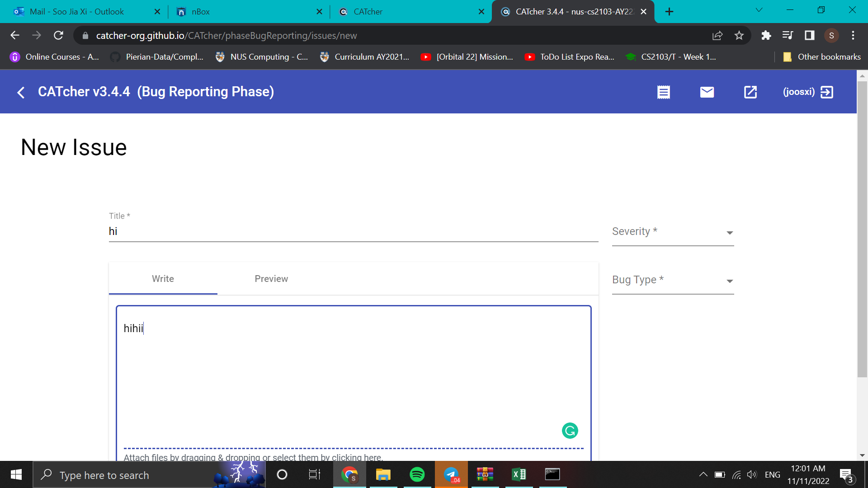The width and height of the screenshot is (868, 488).
Task: Click the Title input field
Action: (x=353, y=231)
